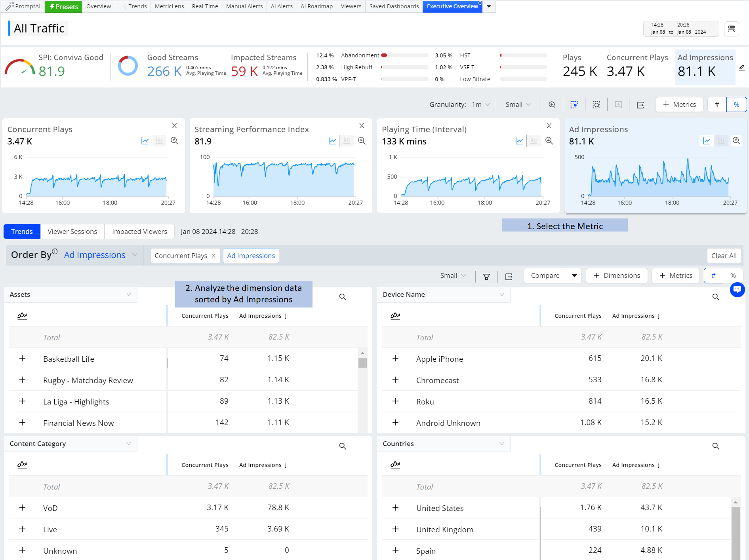Screen dimensions: 749x560
Task: Switch Concurrent Plays widget to line chart
Action: point(145,141)
